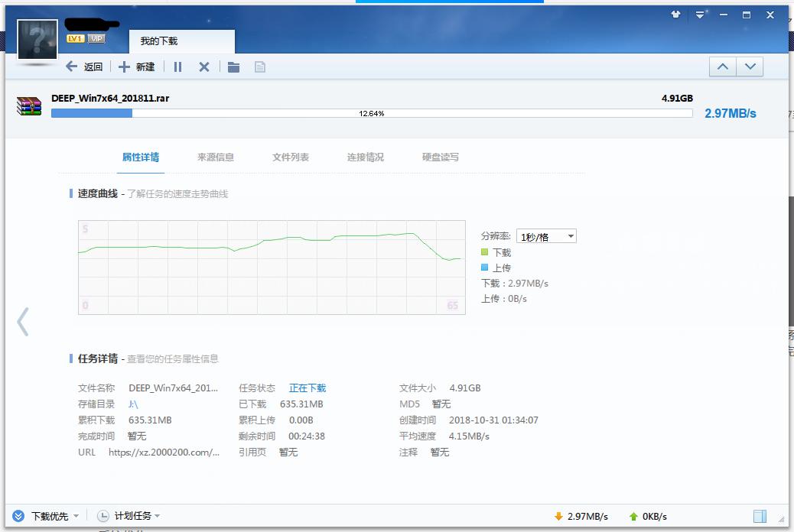Click the 下载优先 mode button
This screenshot has height=532, width=794.
(41, 516)
